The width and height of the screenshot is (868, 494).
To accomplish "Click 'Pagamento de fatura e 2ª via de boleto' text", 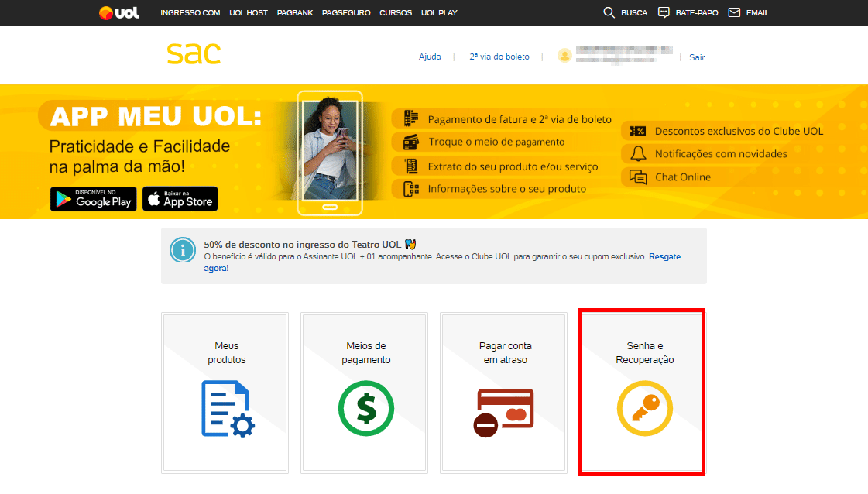I will point(520,119).
